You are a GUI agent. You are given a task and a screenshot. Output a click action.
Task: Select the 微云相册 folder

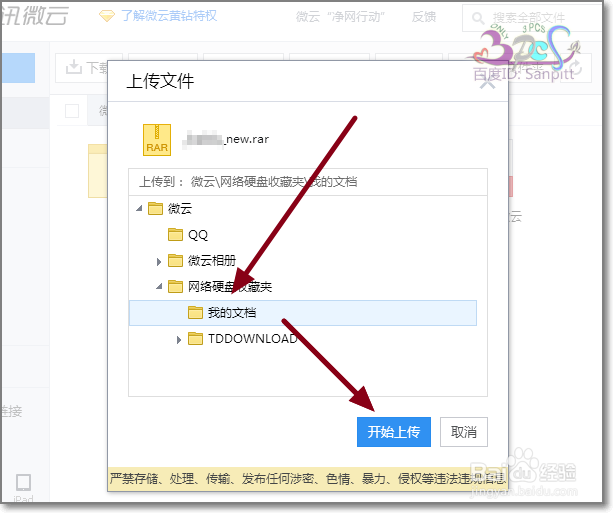[x=212, y=260]
